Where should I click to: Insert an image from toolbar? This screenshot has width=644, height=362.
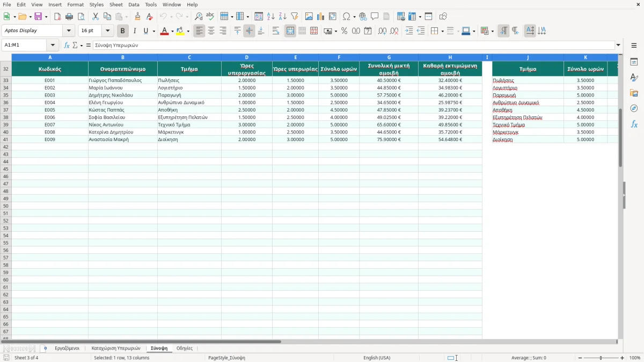click(309, 17)
